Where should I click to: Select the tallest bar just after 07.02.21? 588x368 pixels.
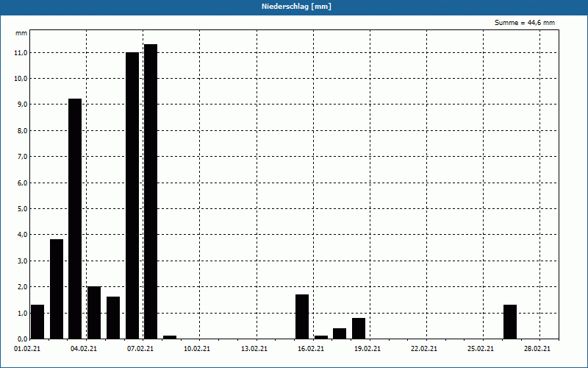tap(151, 191)
